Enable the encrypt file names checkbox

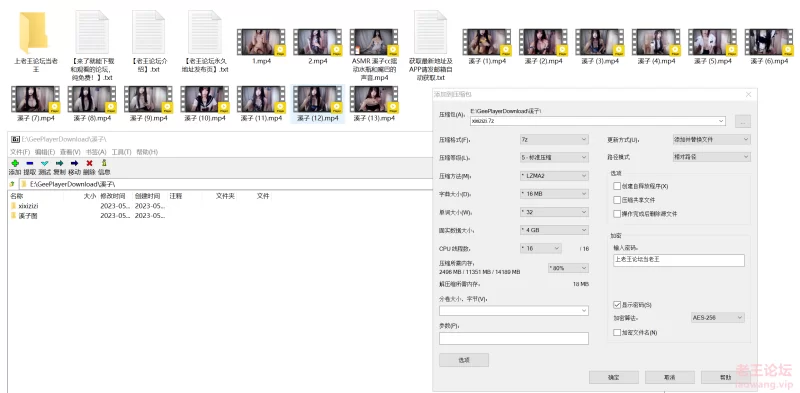click(617, 332)
